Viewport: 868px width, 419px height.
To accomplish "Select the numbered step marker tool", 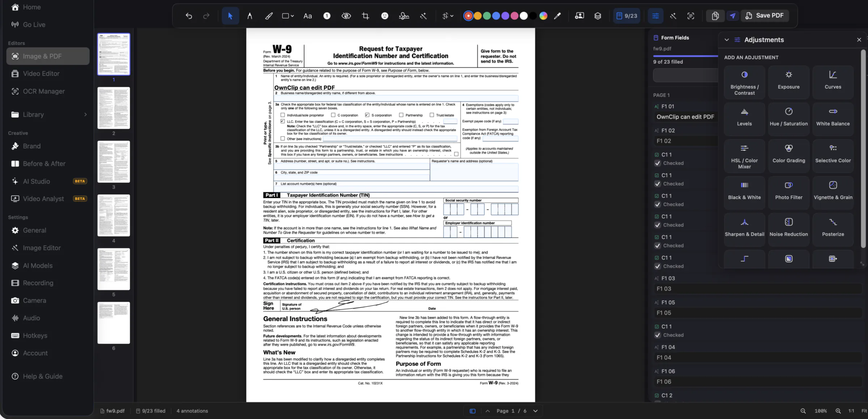I will point(327,16).
